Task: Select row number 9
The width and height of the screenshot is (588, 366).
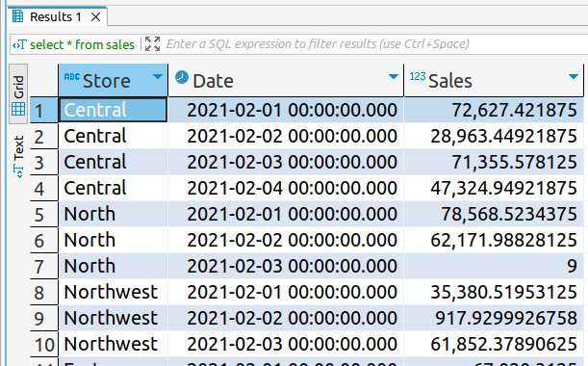Action: (x=44, y=319)
